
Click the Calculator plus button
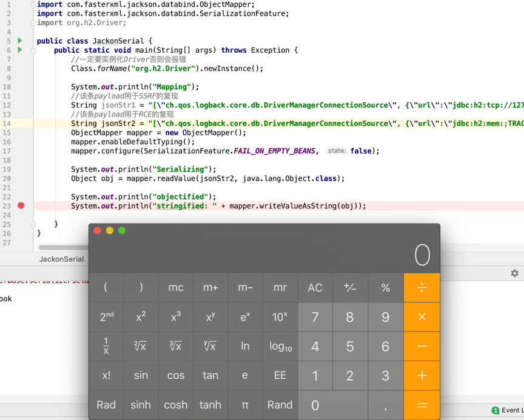pyautogui.click(x=422, y=376)
